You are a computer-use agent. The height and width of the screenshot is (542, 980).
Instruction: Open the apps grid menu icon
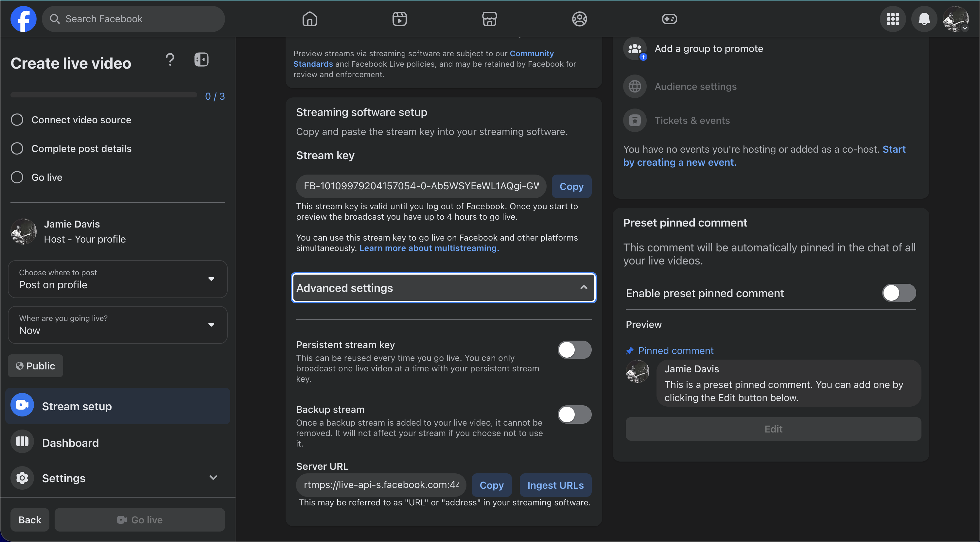893,19
